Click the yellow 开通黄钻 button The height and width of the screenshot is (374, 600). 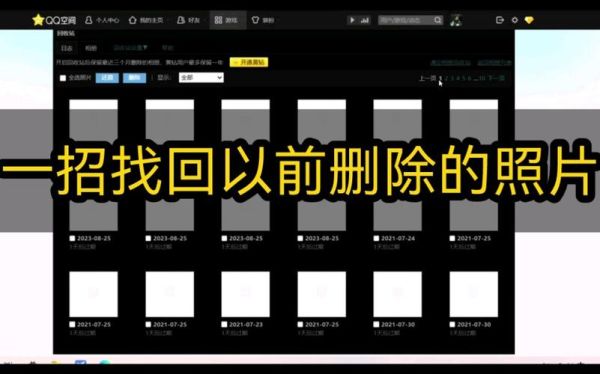point(249,62)
